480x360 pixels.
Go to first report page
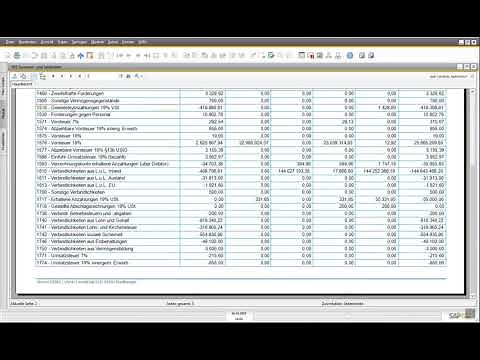click(53, 76)
